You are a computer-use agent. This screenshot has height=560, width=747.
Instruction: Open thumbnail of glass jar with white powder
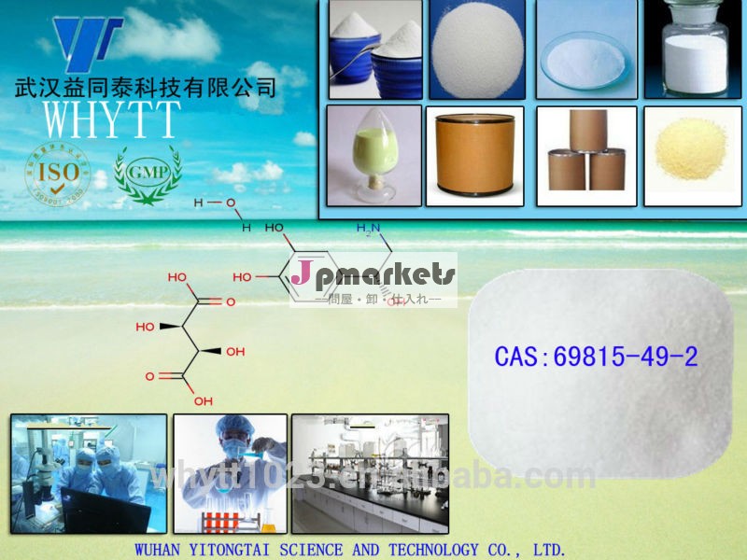click(x=694, y=49)
